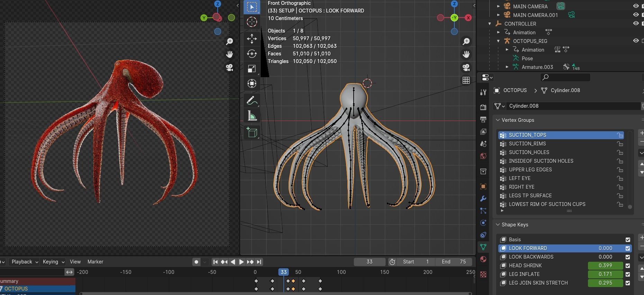Play the animation forward
Image resolution: width=644 pixels, height=295 pixels.
pos(242,262)
